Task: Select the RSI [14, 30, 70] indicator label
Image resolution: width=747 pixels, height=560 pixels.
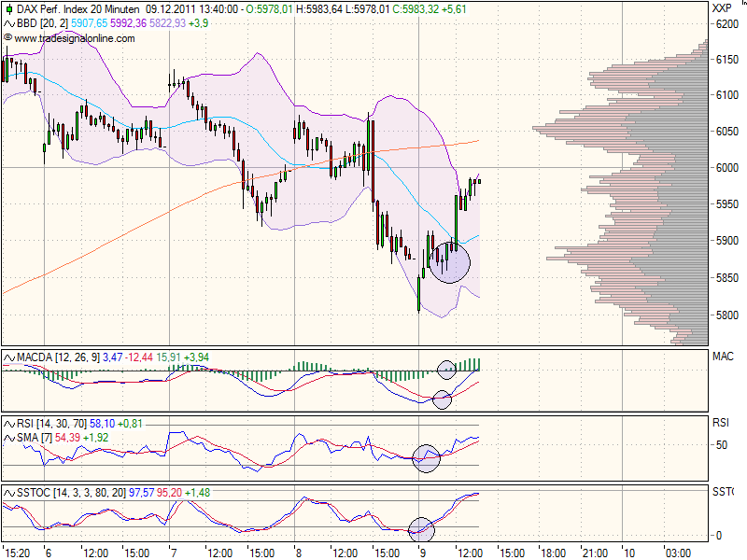Action: tap(52, 424)
